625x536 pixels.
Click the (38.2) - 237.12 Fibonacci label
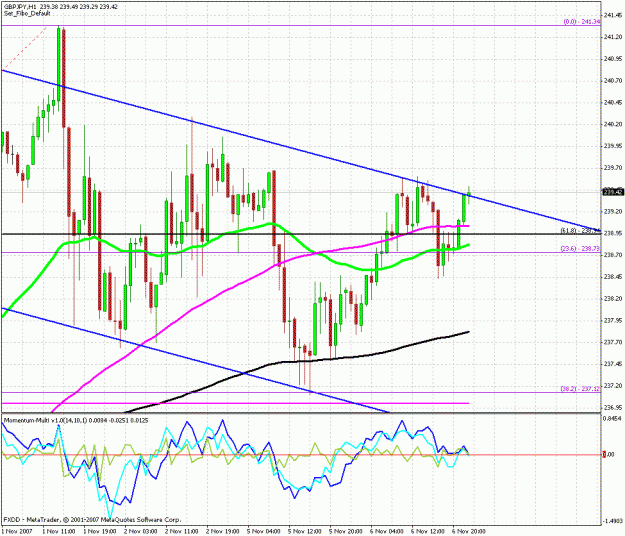[580, 389]
